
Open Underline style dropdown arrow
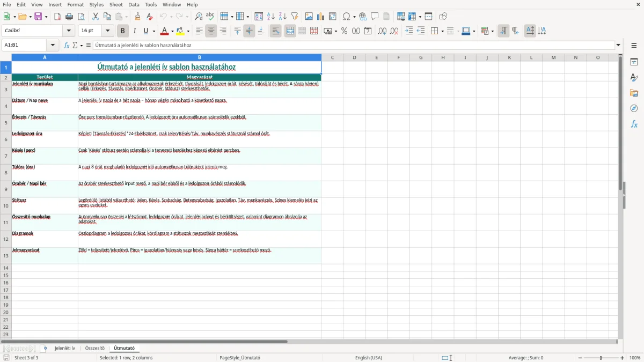coord(154,31)
